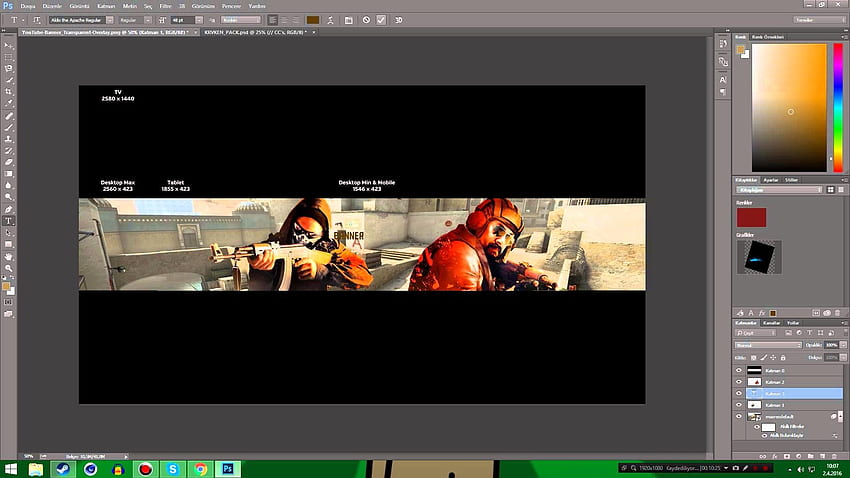
Task: Hide the selected Katman 1 text layer
Action: (738, 393)
